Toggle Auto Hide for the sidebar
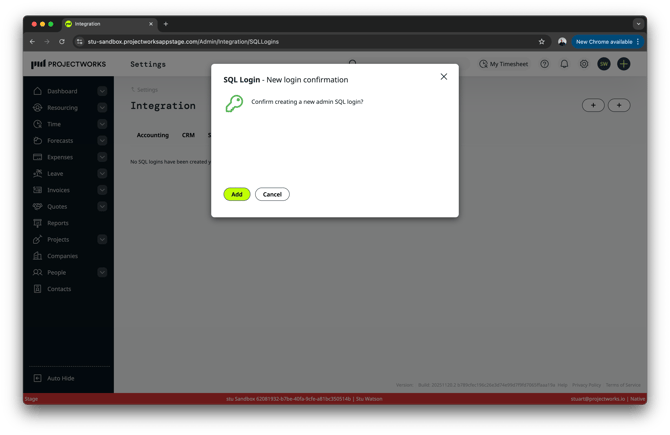The width and height of the screenshot is (670, 435). [38, 378]
